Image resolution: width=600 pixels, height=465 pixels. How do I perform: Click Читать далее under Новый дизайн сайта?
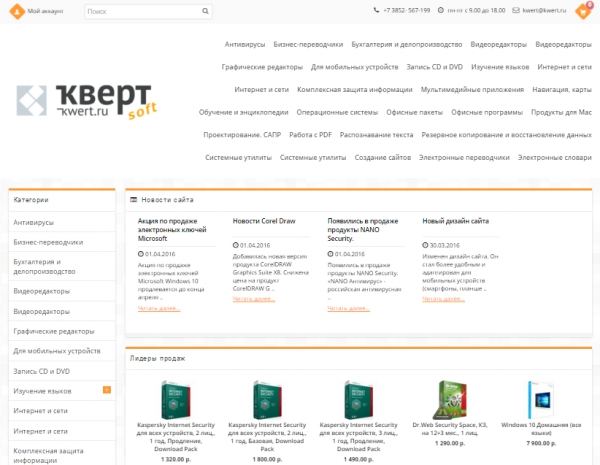(x=443, y=299)
